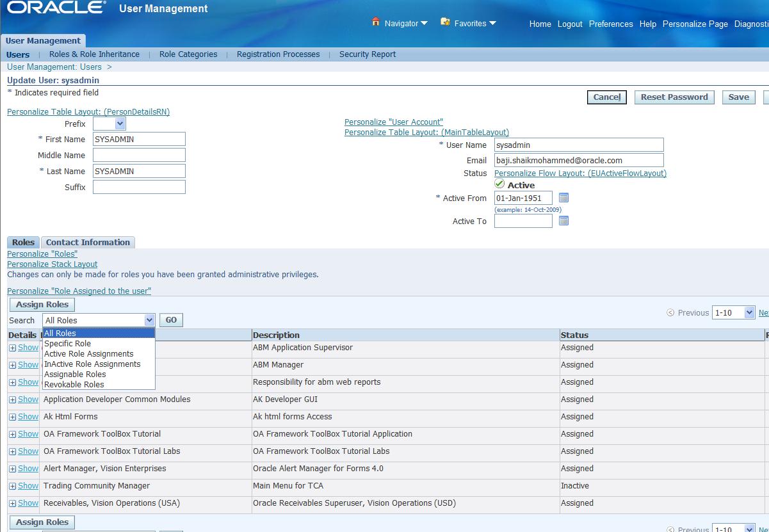The width and height of the screenshot is (769, 532).
Task: Open the Navigator home icon
Action: pyautogui.click(x=376, y=22)
